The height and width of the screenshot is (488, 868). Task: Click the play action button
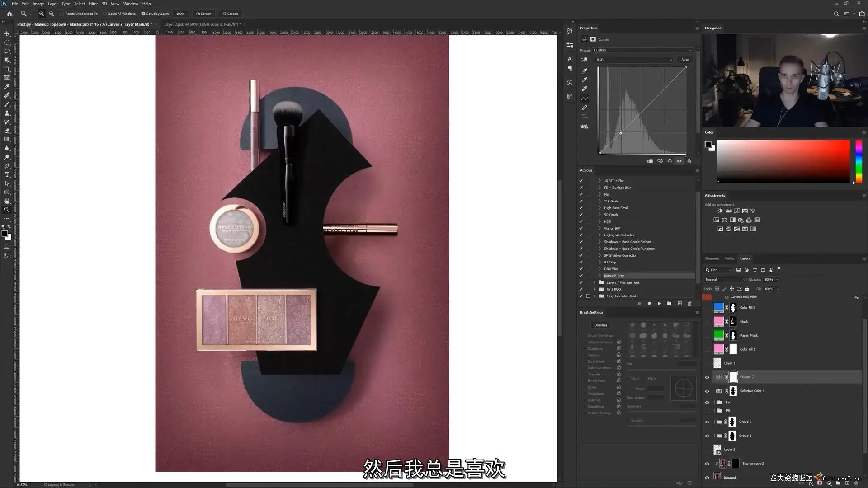659,304
